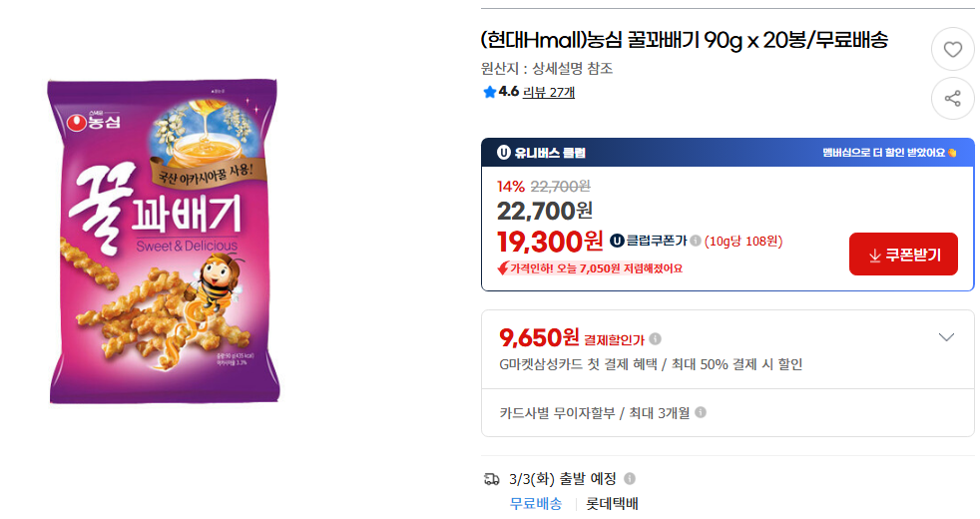Click info icon beside 카드사별 무이자할부
This screenshot has height=519, width=980.
[701, 412]
